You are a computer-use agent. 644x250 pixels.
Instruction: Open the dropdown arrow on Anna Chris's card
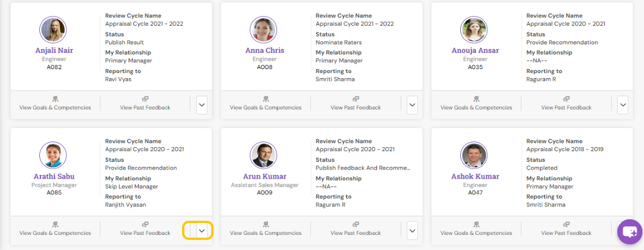click(x=412, y=105)
